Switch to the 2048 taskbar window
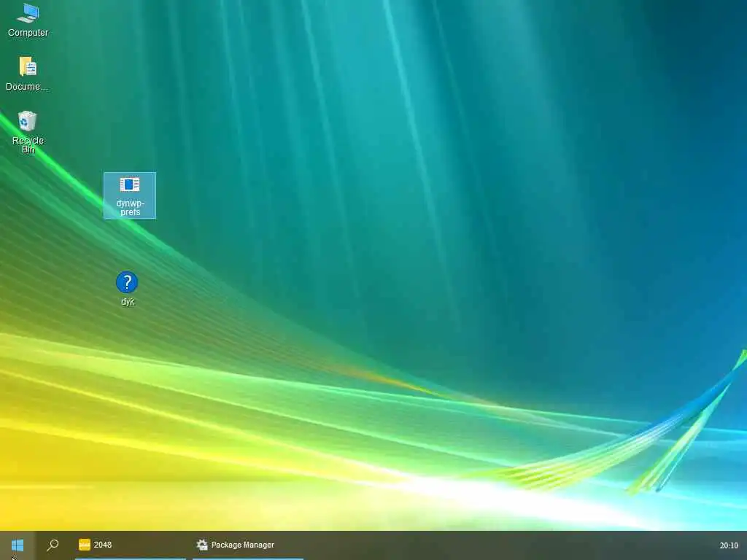This screenshot has width=747, height=560. [x=131, y=545]
